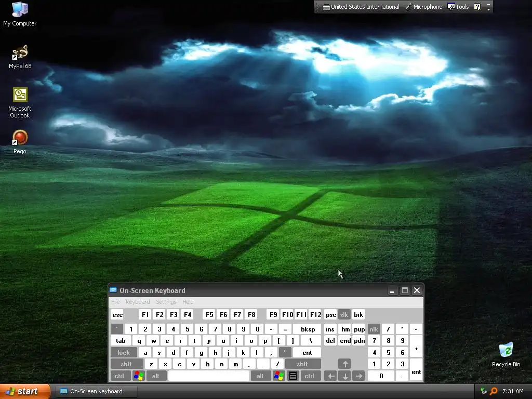Click the 7:31 AM clock
This screenshot has height=399, width=532.
coord(513,391)
